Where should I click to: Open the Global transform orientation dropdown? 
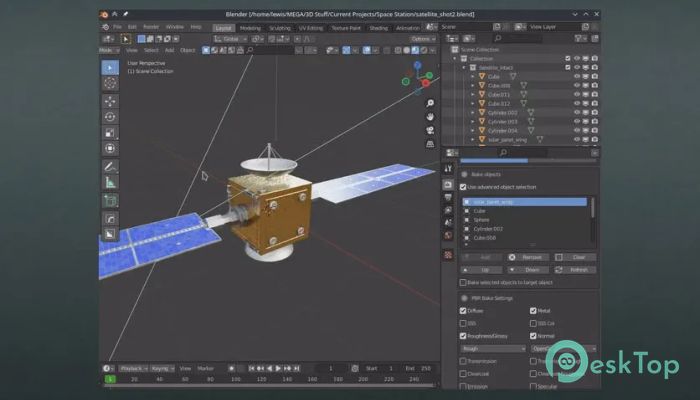pos(230,39)
